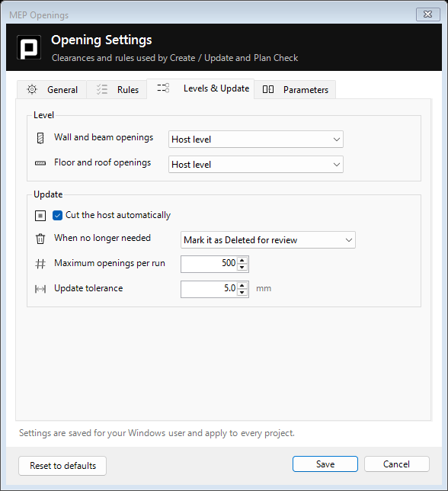448x491 pixels.
Task: Decrease Maximum openings per run value
Action: click(242, 268)
